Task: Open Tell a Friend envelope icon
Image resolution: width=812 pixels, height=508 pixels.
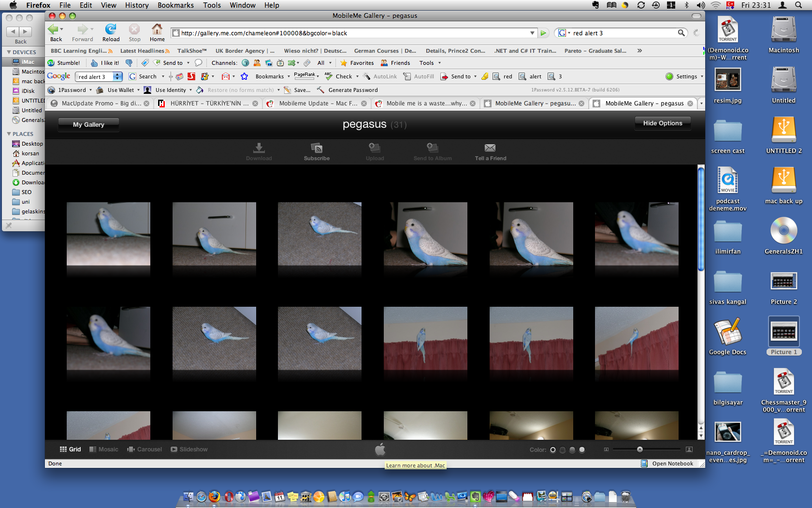Action: point(490,148)
